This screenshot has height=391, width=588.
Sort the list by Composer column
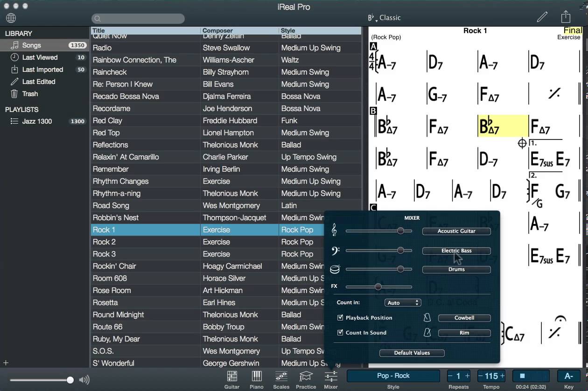240,31
